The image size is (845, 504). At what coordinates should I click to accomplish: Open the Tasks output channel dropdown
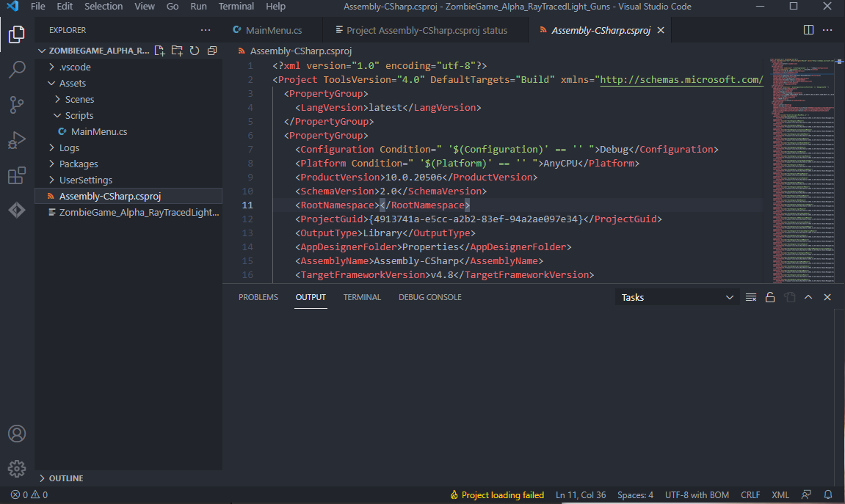[x=677, y=297]
